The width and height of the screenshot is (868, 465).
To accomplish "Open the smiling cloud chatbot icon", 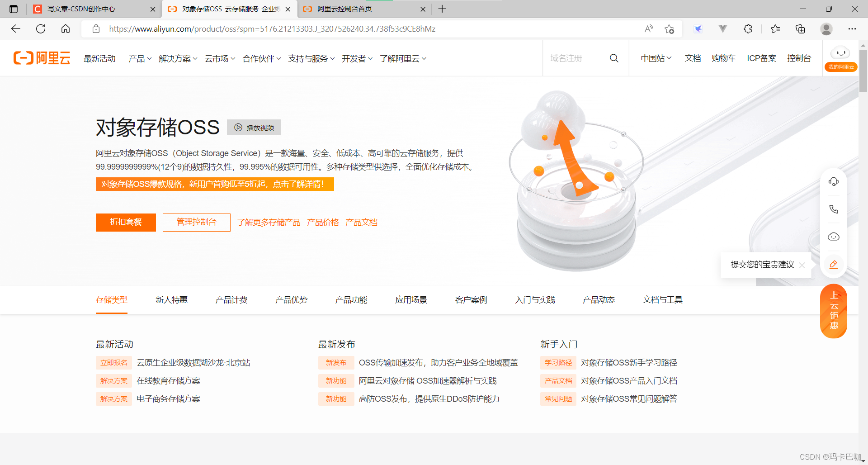I will click(x=833, y=237).
